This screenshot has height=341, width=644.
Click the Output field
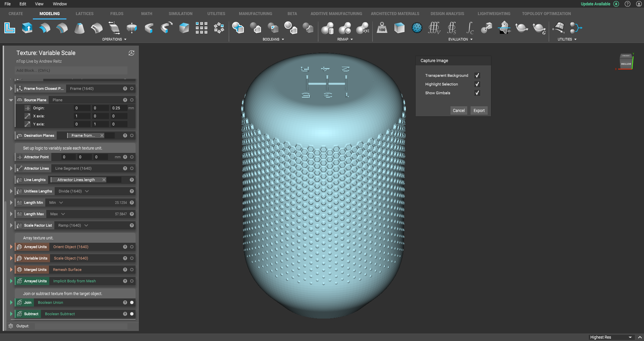point(81,326)
